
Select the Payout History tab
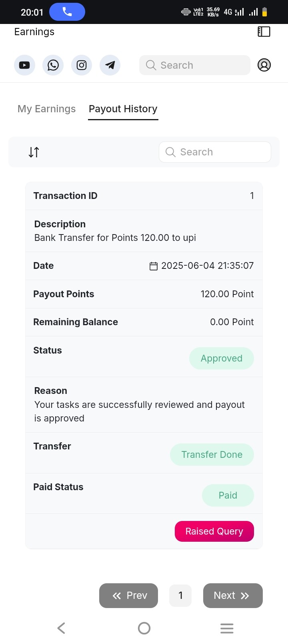(123, 109)
